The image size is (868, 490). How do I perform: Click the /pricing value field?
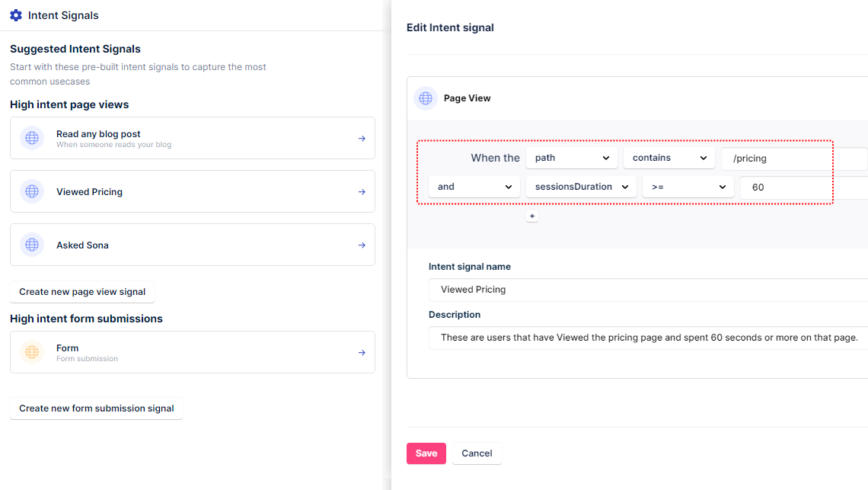click(x=794, y=159)
